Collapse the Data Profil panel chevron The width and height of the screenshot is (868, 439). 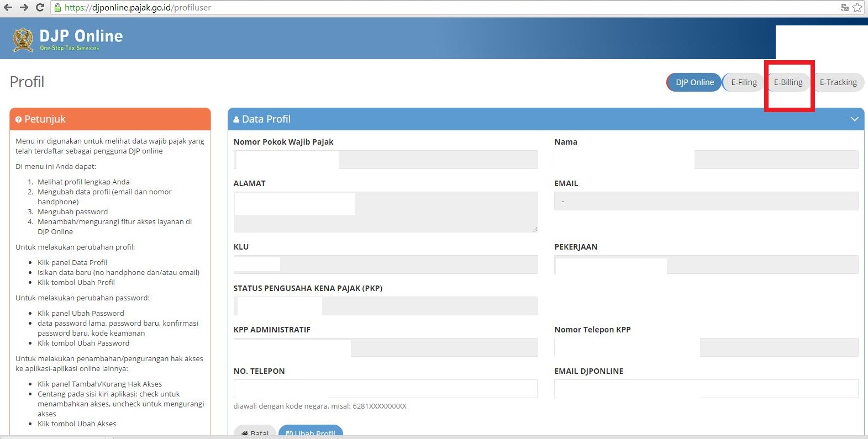[x=854, y=119]
